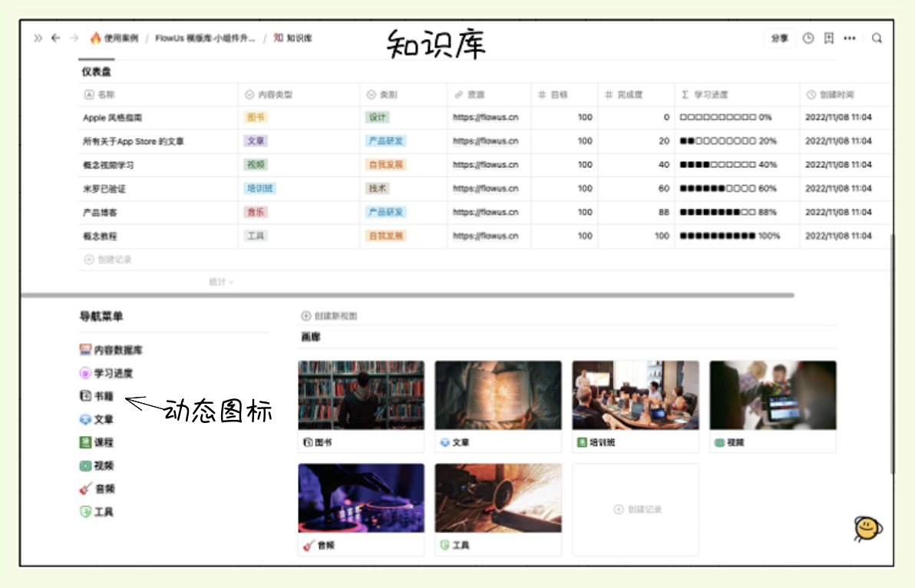Open 音频 guitar item in navigation menu

click(97, 489)
